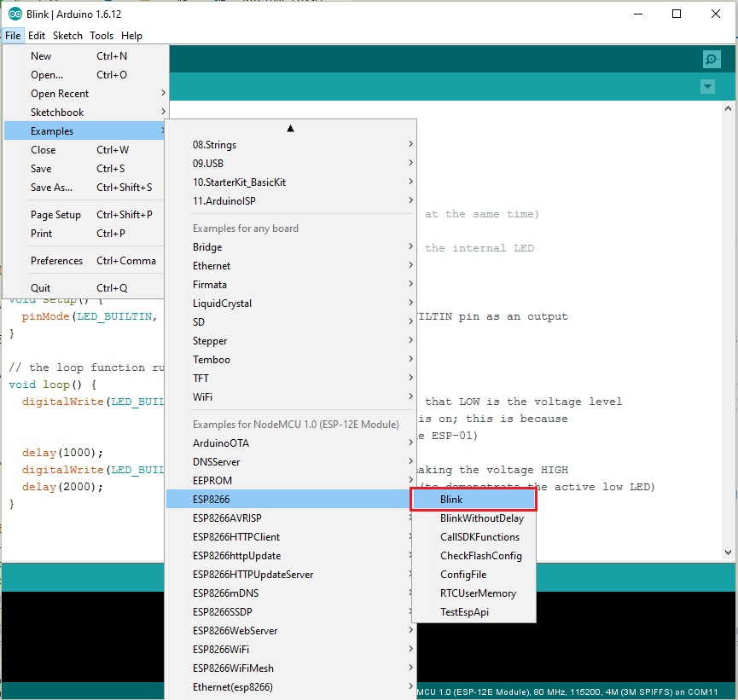The height and width of the screenshot is (700, 738).
Task: Expand the Open Recent submenu
Action: click(85, 94)
